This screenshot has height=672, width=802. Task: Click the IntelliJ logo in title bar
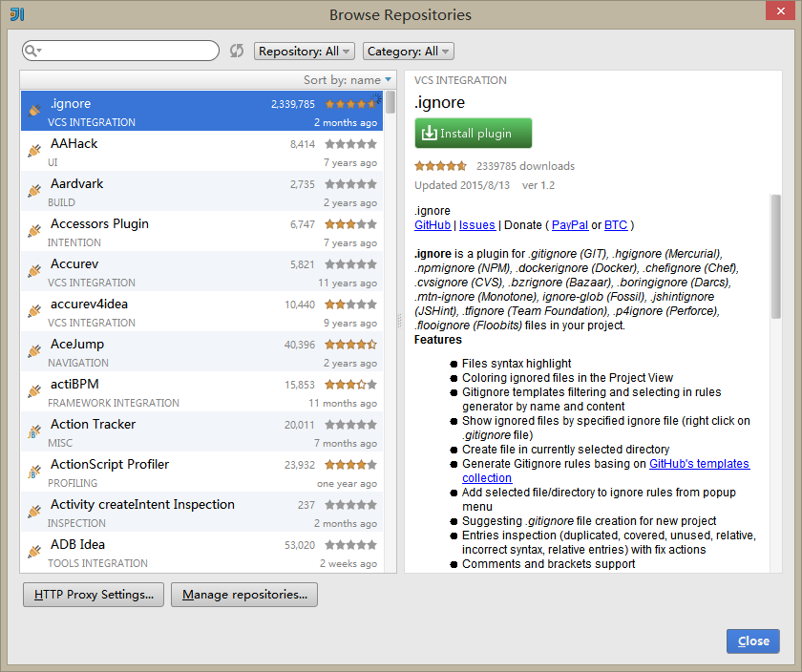(17, 13)
